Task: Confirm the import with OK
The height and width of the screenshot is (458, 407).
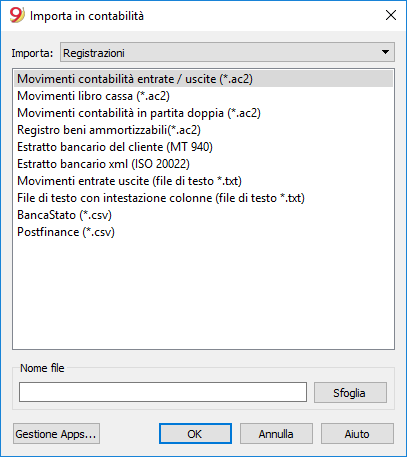Action: pos(195,434)
